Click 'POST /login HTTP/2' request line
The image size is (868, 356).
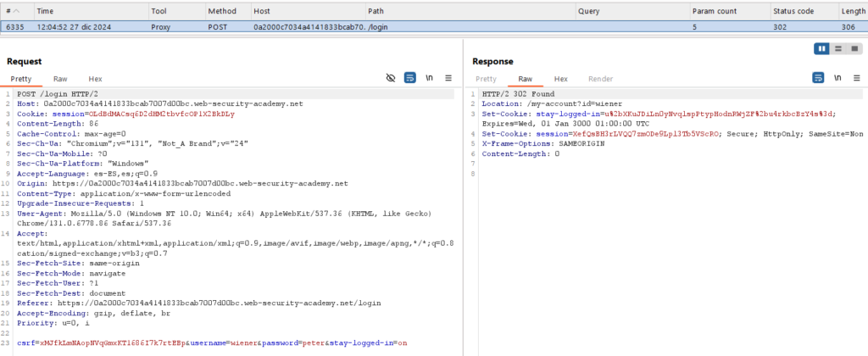pos(58,94)
